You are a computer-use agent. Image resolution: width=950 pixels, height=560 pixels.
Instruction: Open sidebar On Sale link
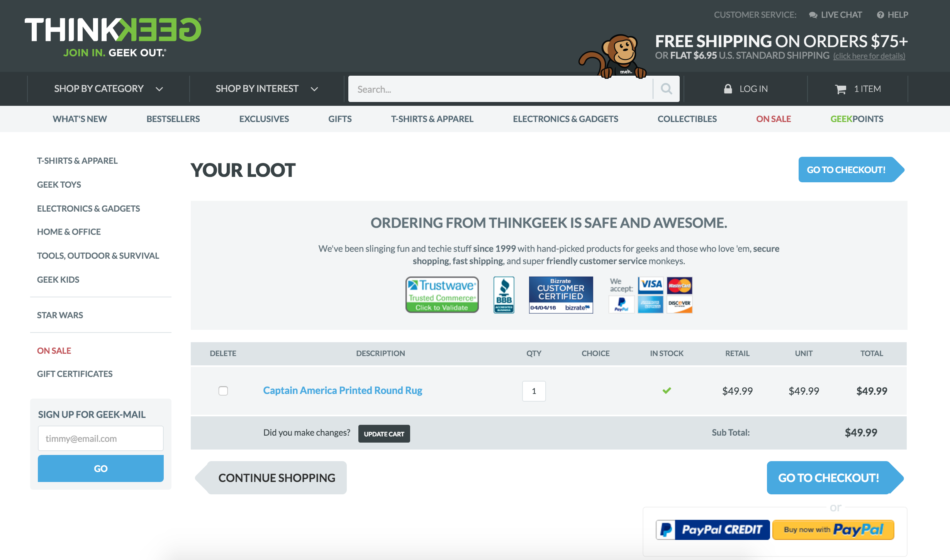pyautogui.click(x=54, y=351)
